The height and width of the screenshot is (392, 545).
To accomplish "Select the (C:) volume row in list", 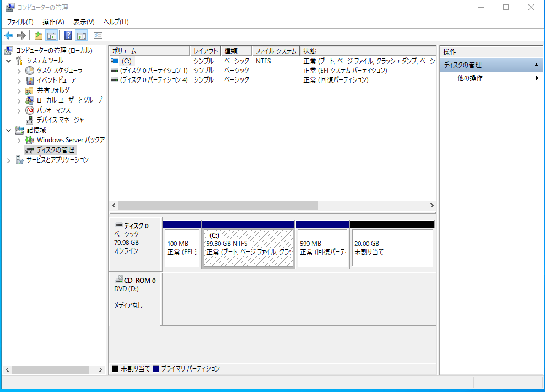I will pyautogui.click(x=126, y=61).
